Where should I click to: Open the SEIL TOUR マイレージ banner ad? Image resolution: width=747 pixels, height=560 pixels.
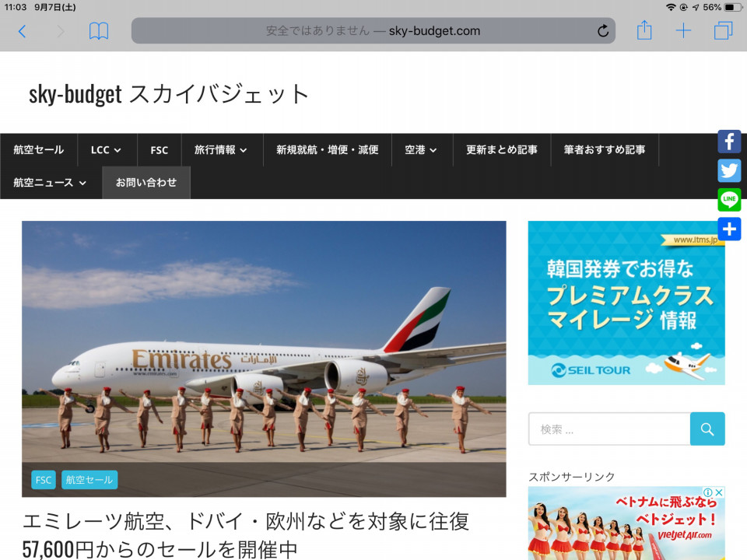(626, 303)
